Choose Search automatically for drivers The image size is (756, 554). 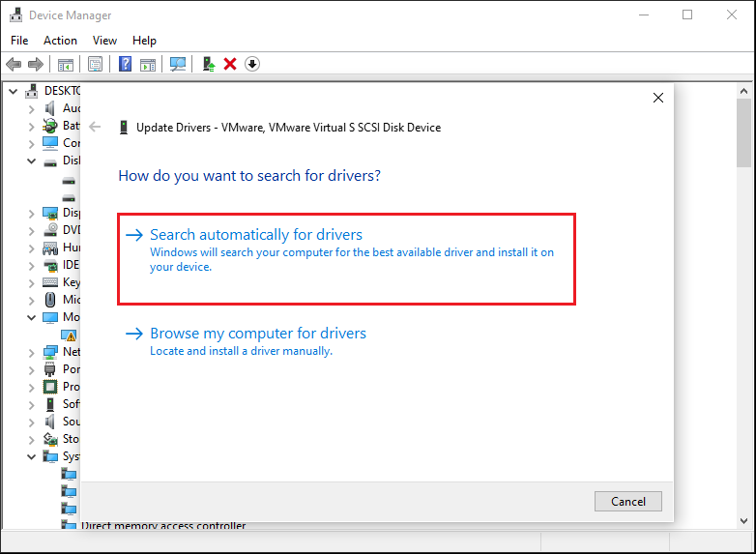pos(347,259)
